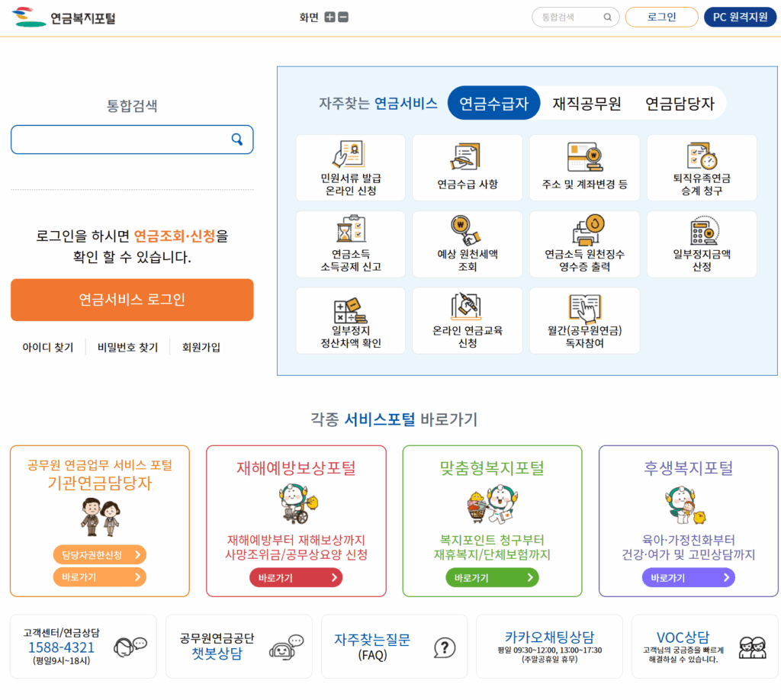This screenshot has height=700, width=781.
Task: Open 월간(공무원연금) 독자참여 icon
Action: click(x=584, y=320)
